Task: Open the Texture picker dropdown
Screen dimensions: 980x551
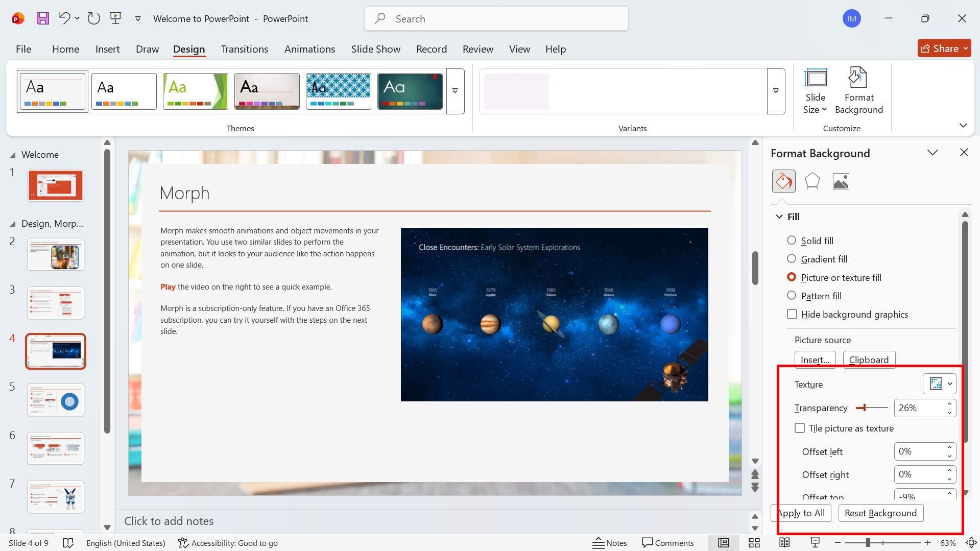Action: pyautogui.click(x=939, y=384)
